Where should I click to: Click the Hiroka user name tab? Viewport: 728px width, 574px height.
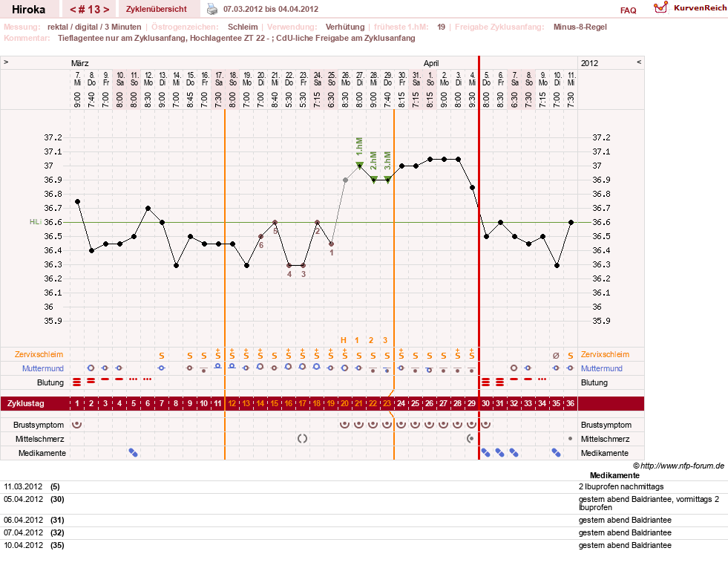(x=29, y=10)
